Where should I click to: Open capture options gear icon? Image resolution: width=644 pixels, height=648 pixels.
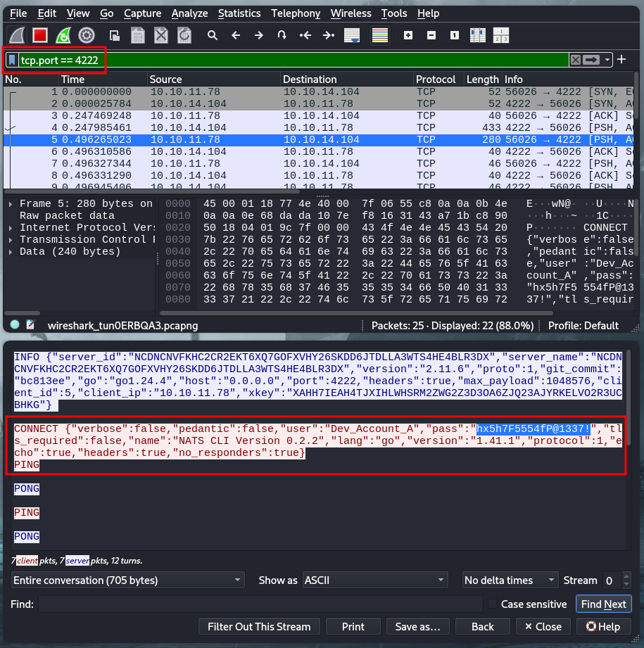(87, 34)
